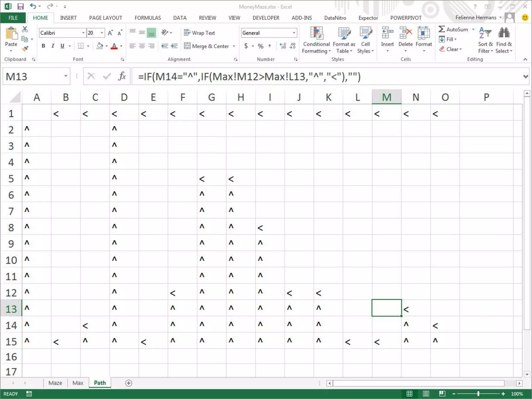The image size is (532, 399).
Task: Switch to Page Break Preview view
Action: click(x=442, y=394)
